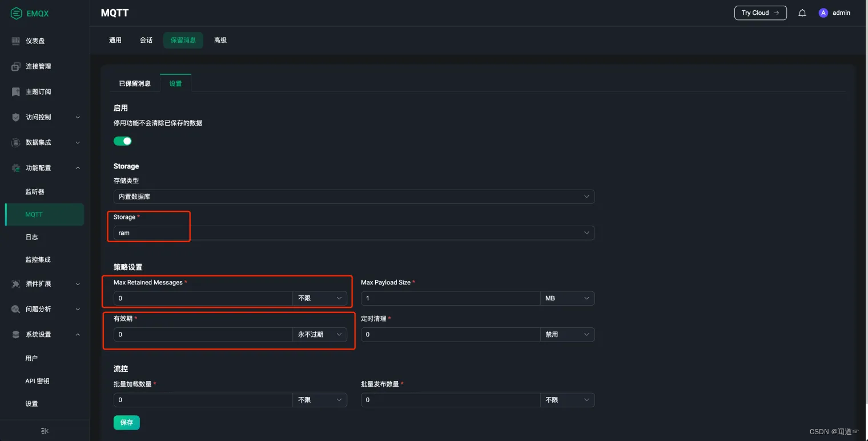Focus the 有效期 input field
The width and height of the screenshot is (868, 441).
tap(203, 335)
